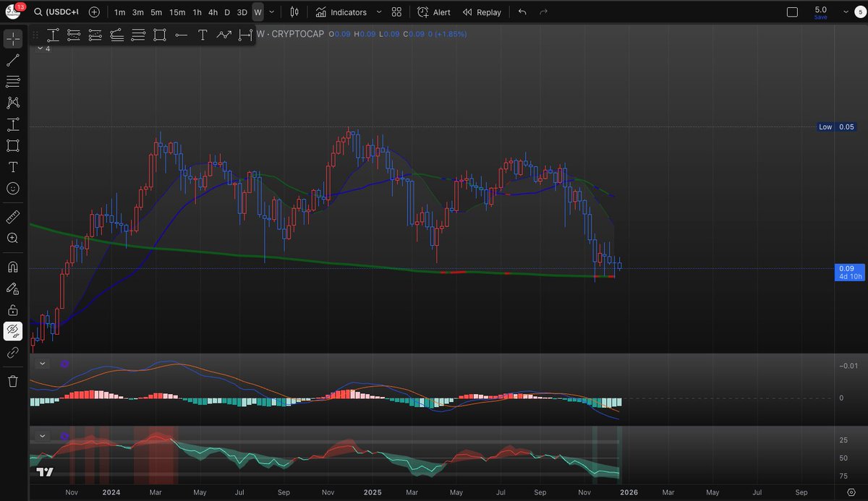868x501 pixels.
Task: Create a new Alert
Action: point(434,12)
